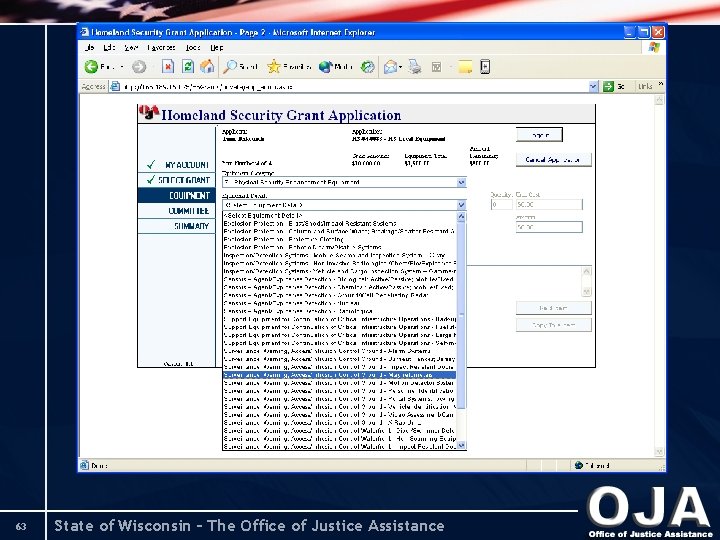Viewport: 720px width, 540px height.
Task: Click the page icon in address bar
Action: [115, 86]
